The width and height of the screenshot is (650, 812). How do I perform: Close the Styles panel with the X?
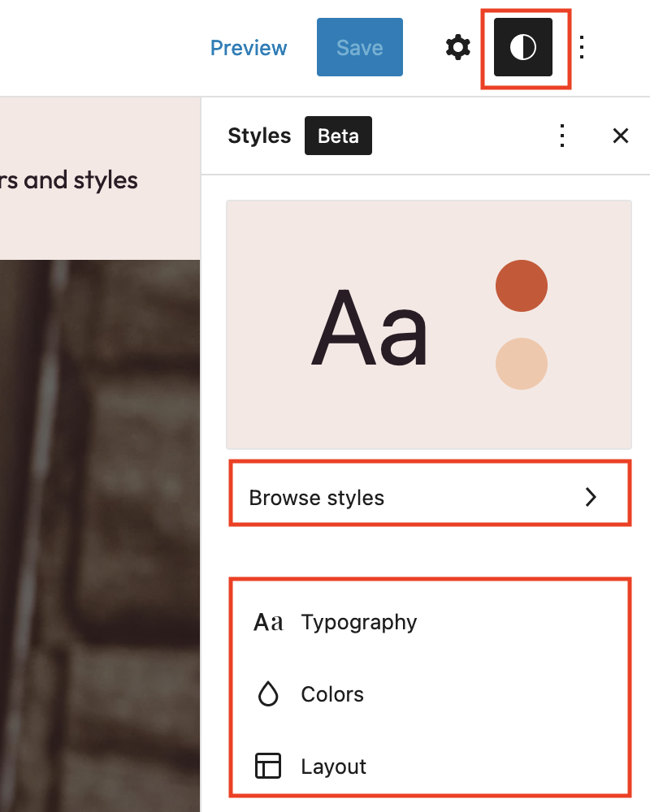point(621,136)
